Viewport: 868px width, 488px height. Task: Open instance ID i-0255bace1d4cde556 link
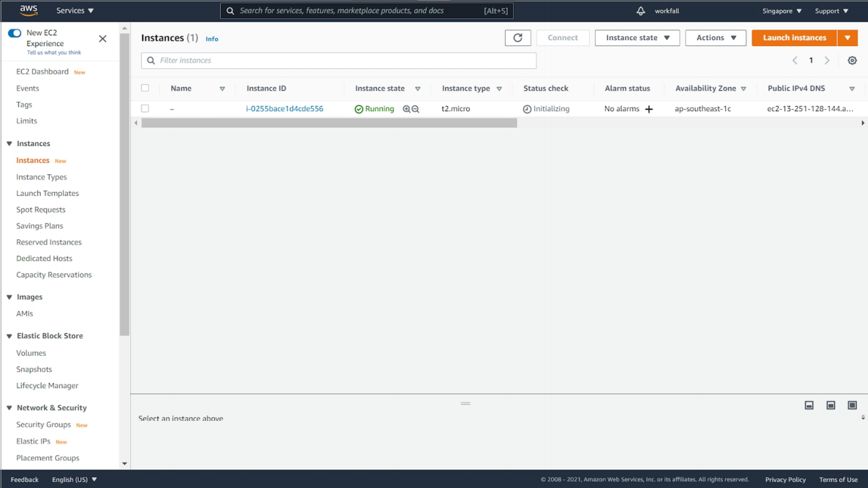[285, 109]
